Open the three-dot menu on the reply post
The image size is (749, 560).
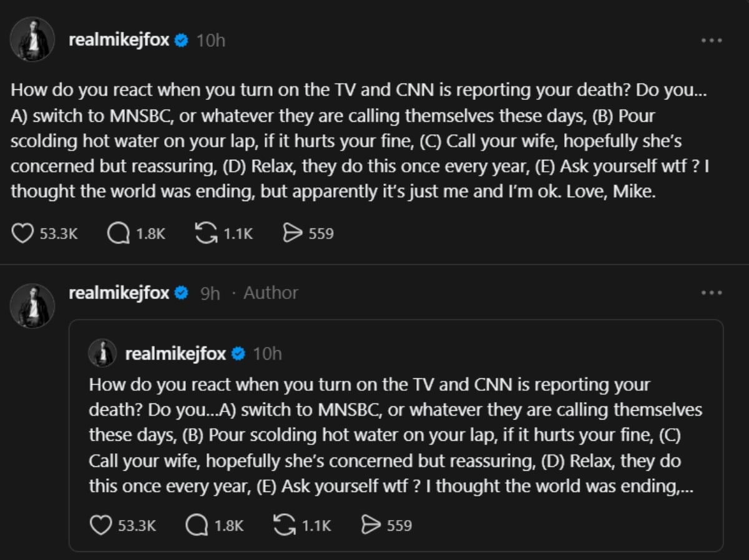point(710,292)
